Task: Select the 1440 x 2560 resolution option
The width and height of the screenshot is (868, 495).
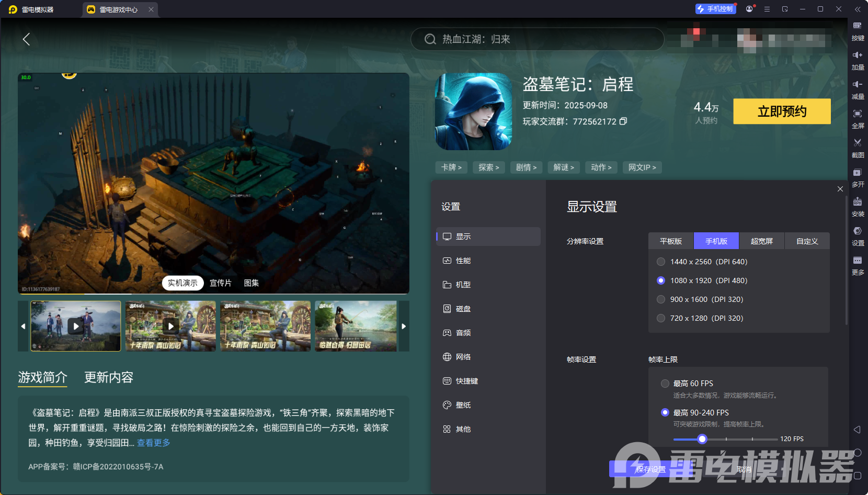Action: (x=661, y=261)
